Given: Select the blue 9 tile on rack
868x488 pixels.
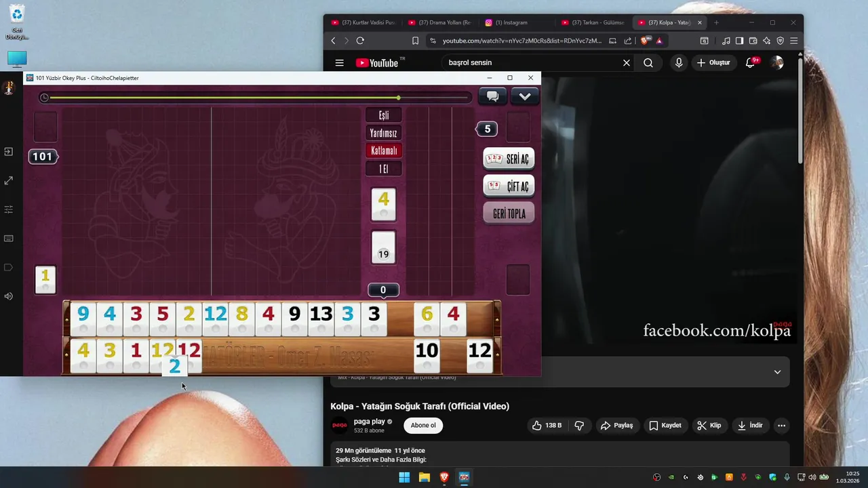Looking at the screenshot, I should (x=83, y=319).
